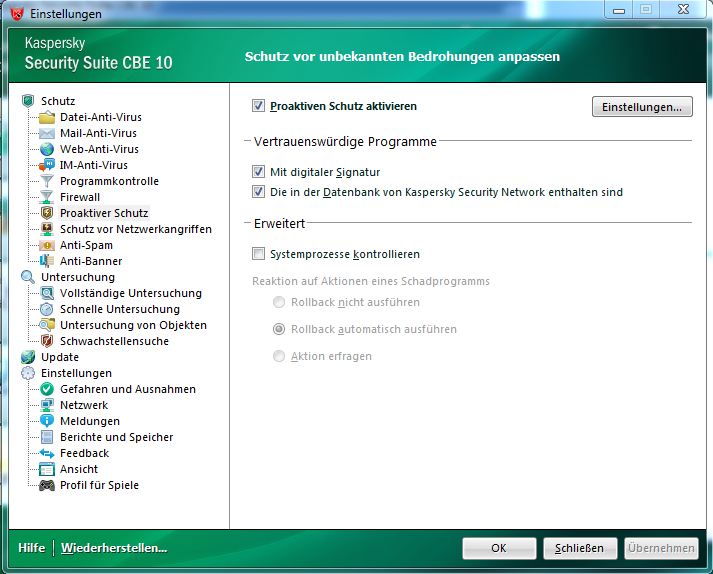Open Schwachstellensuche entry
Image resolution: width=713 pixels, height=574 pixels.
114,341
